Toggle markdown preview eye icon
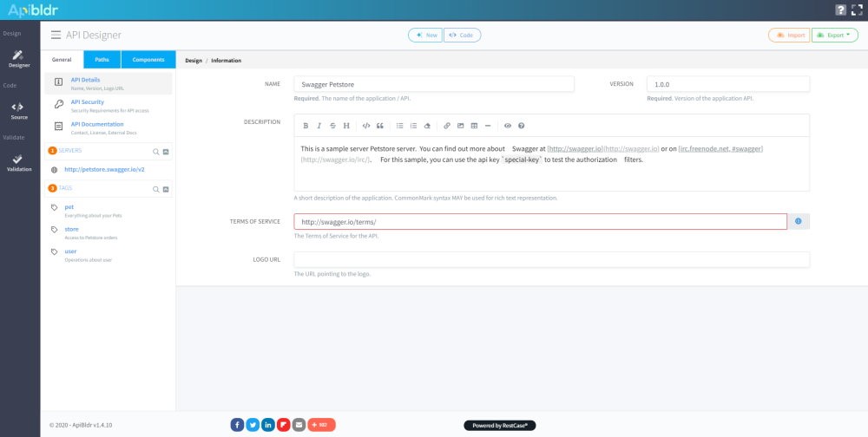Viewport: 868px width, 437px height. coord(508,126)
